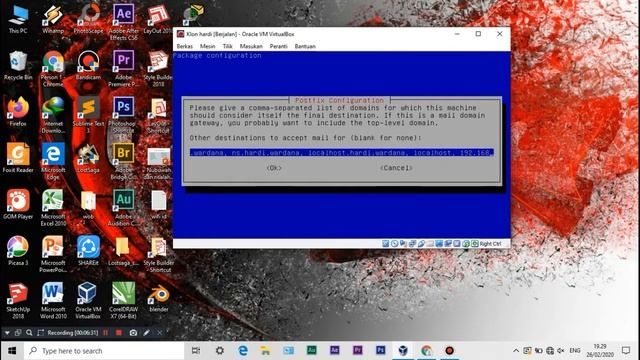Select the SHAREit desktop icon
The height and width of the screenshot is (360, 640).
[88, 251]
